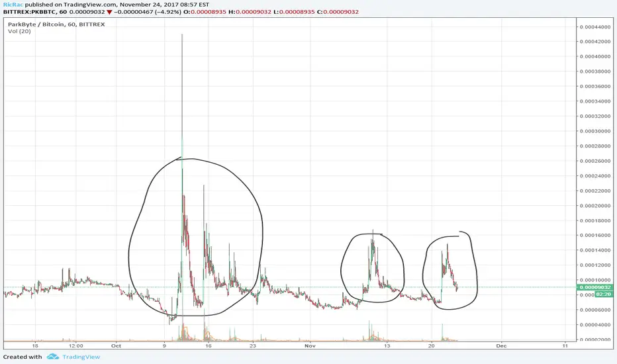Click the 0.00018000 price axis label

pyautogui.click(x=595, y=221)
